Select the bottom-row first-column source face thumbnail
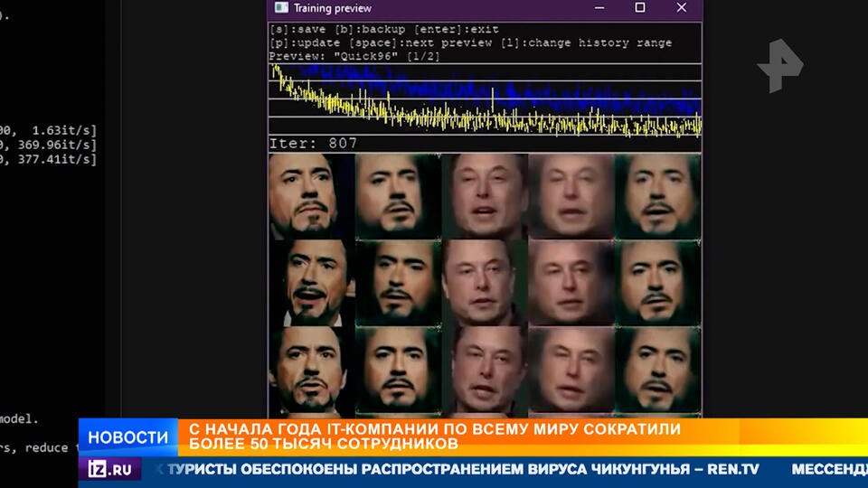 click(x=311, y=370)
